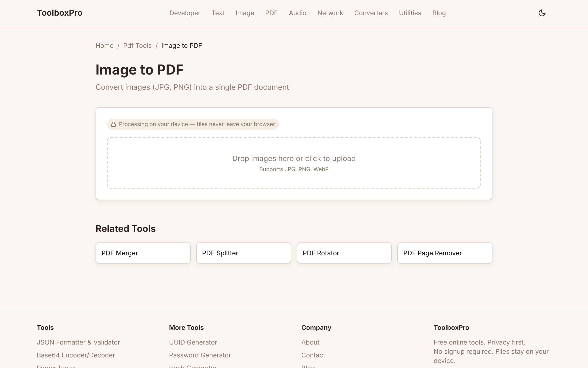Click the Related Tools heading
This screenshot has height=368, width=588.
click(125, 229)
